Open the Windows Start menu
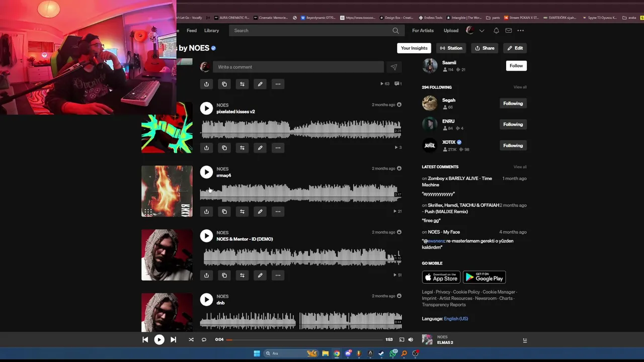The width and height of the screenshot is (644, 362). (257, 353)
